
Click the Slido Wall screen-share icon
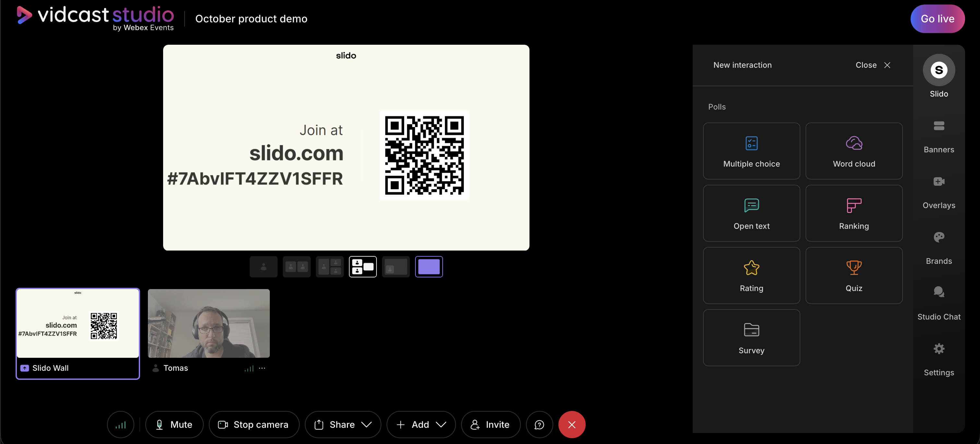(x=24, y=368)
